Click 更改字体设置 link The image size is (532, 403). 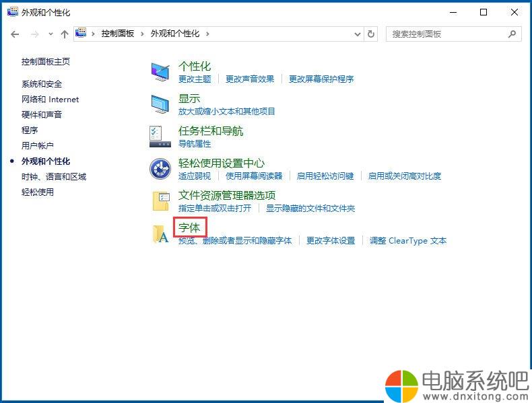point(331,241)
